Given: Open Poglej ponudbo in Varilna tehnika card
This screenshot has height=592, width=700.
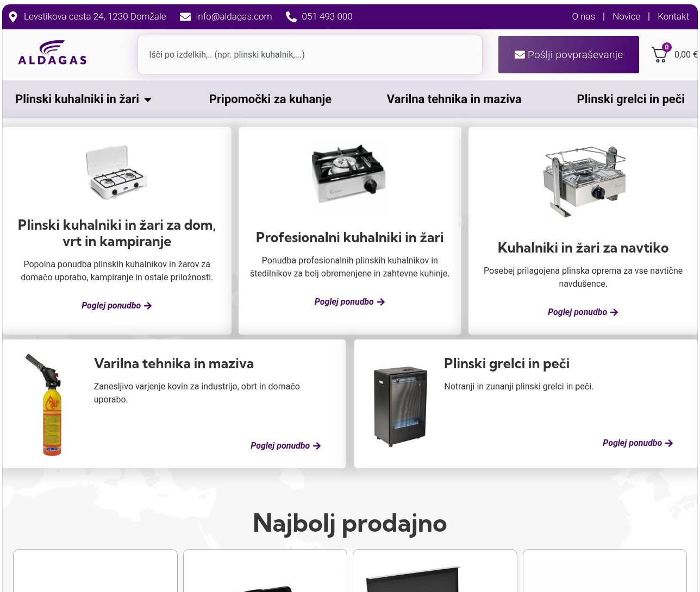Looking at the screenshot, I should (286, 446).
